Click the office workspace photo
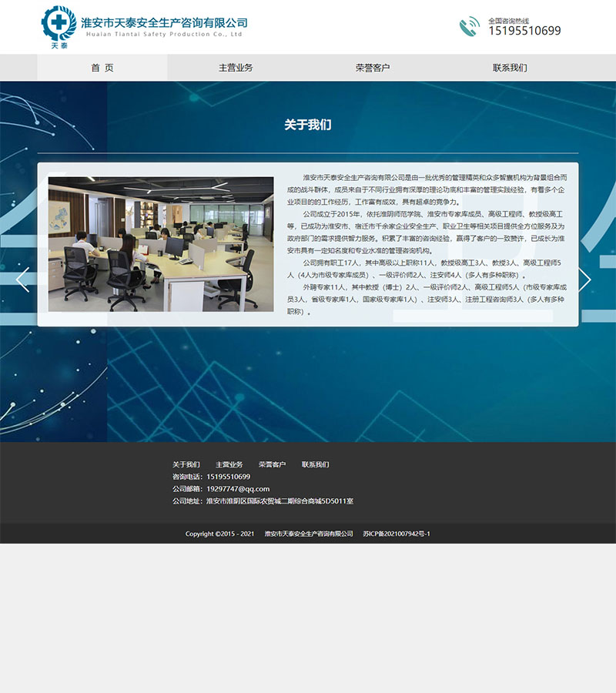 coord(161,244)
